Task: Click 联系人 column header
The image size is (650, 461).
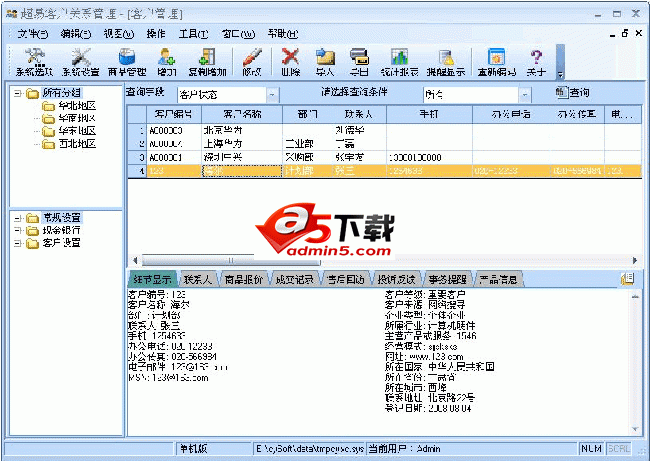Action: tap(359, 114)
